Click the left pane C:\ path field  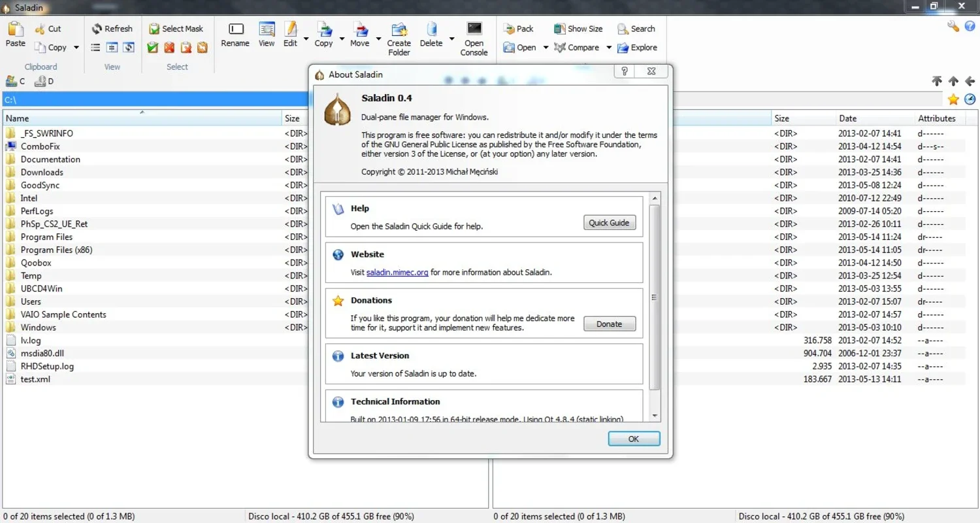155,99
